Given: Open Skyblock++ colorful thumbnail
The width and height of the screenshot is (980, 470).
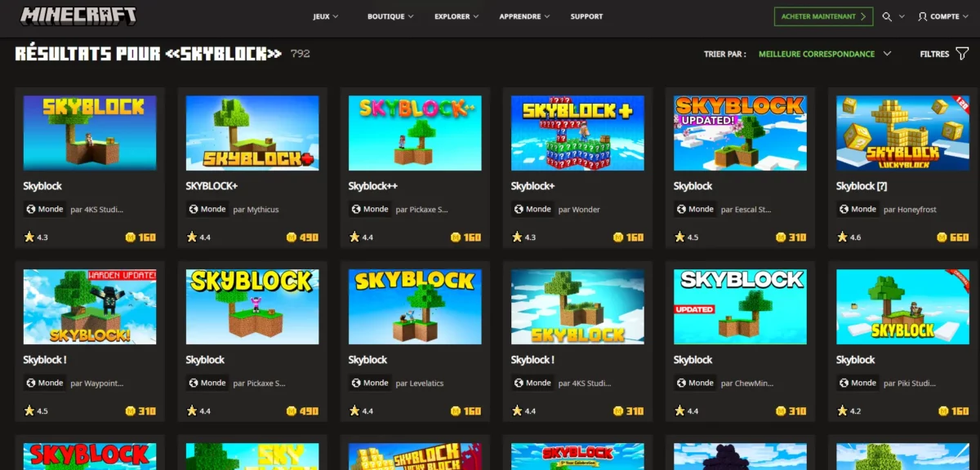Looking at the screenshot, I should click(x=415, y=133).
